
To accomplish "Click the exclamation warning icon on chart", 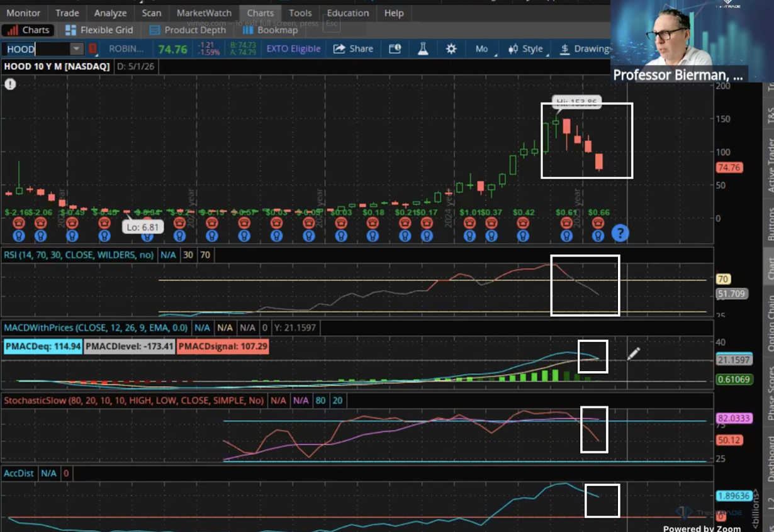I will click(x=10, y=84).
